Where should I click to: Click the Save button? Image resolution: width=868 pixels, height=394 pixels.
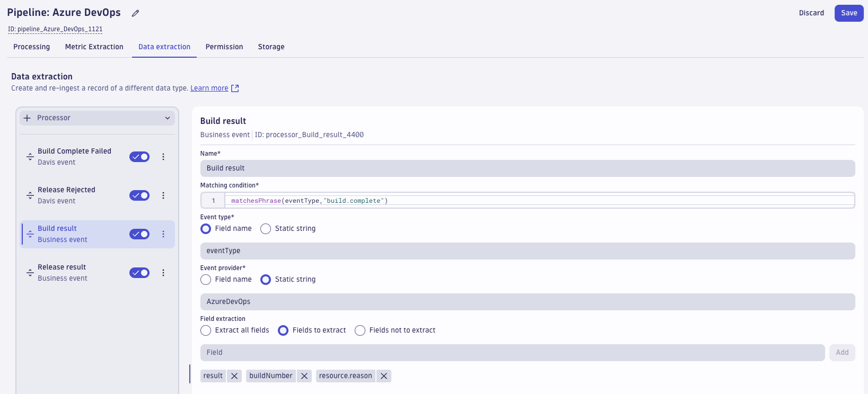tap(849, 13)
